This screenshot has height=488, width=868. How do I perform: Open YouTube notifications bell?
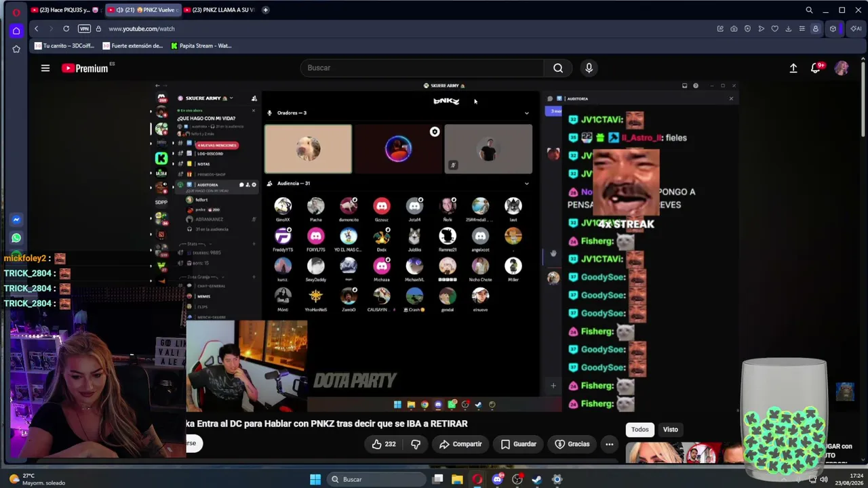tap(816, 68)
